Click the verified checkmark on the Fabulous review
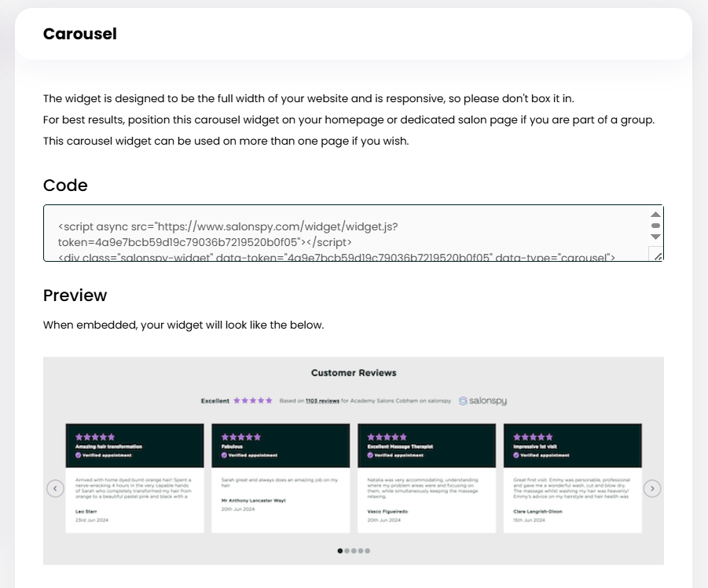Screen dimensions: 708x588 click(225, 455)
